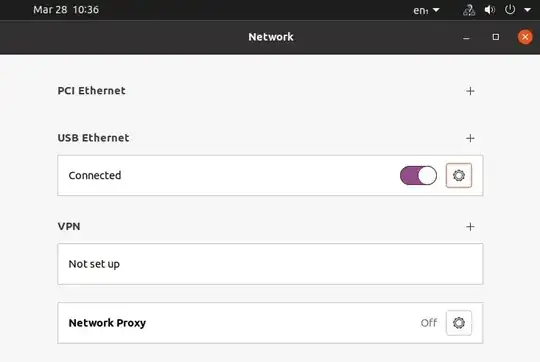Maximize the Network settings window
Viewport: 540px width, 362px height.
tap(496, 37)
